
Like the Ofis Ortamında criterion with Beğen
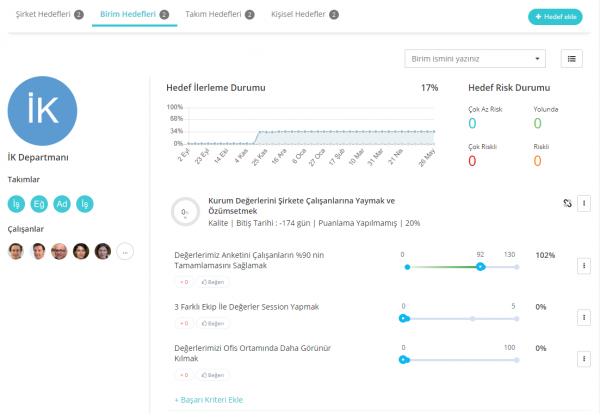[212, 375]
